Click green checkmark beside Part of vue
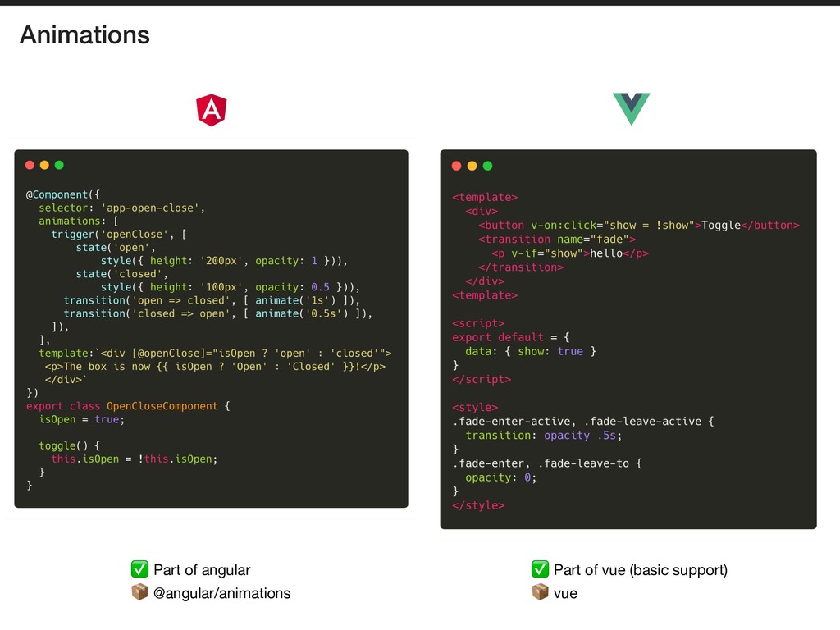This screenshot has width=840, height=630. coord(540,569)
